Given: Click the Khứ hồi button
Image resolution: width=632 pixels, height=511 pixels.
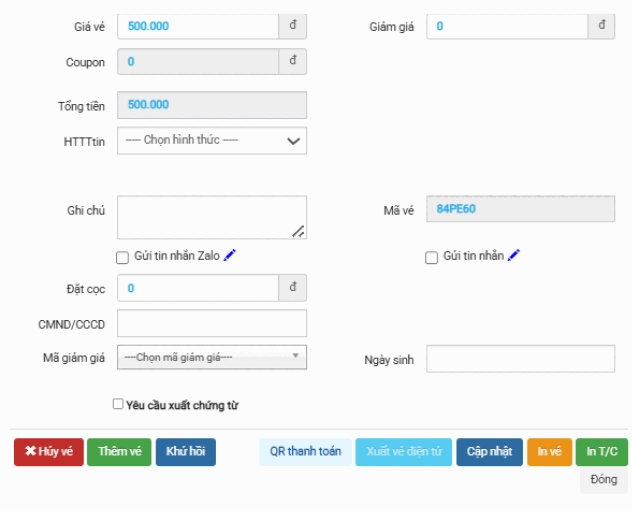Looking at the screenshot, I should (185, 452).
